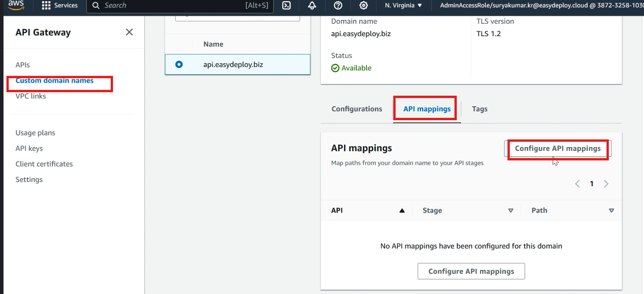This screenshot has height=294, width=644.
Task: Switch to the Configurations tab
Action: point(357,109)
